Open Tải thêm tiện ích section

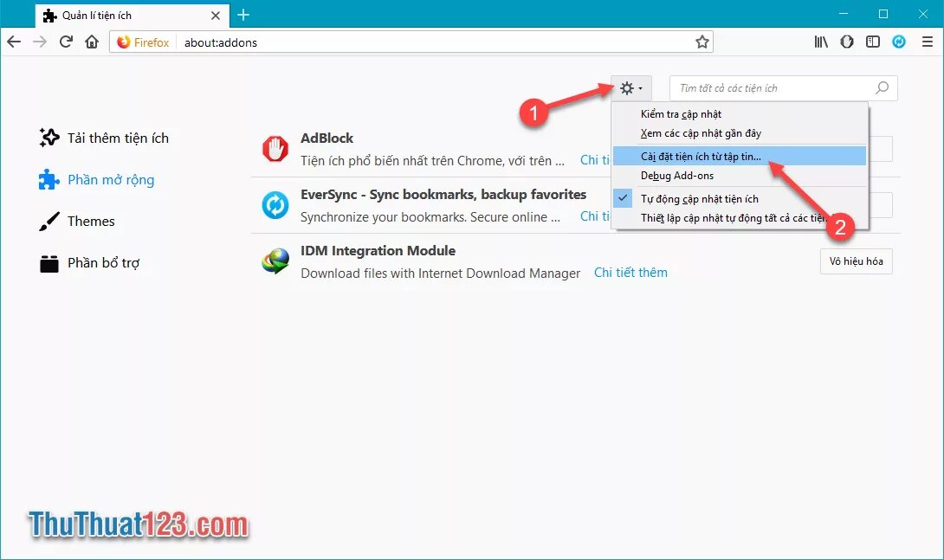(104, 138)
